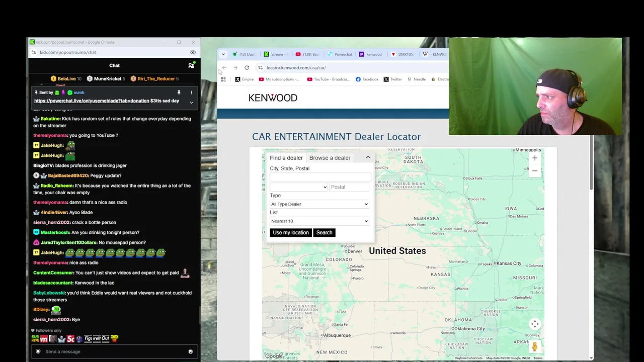
Task: Pick the SUB HYPE emote
Action: click(x=35, y=339)
